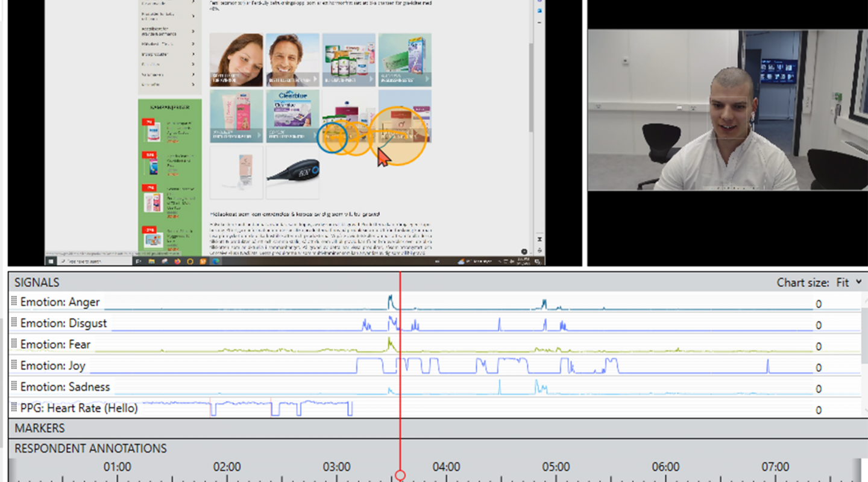Grab the handle icon beside PPG: Heart Rate

click(x=14, y=408)
